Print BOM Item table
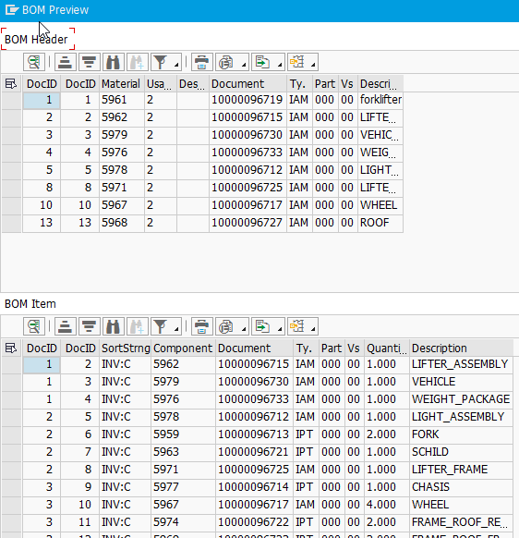519x538 pixels. pos(202,326)
